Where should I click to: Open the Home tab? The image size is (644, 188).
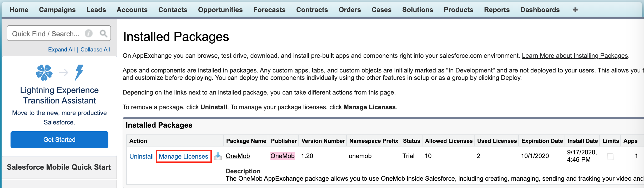click(x=19, y=10)
